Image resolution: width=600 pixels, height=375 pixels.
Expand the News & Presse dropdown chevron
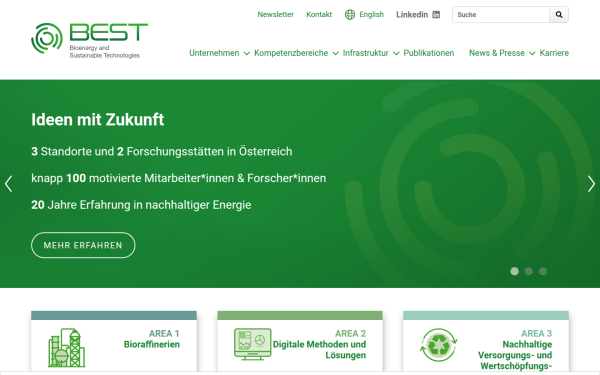[x=532, y=54]
